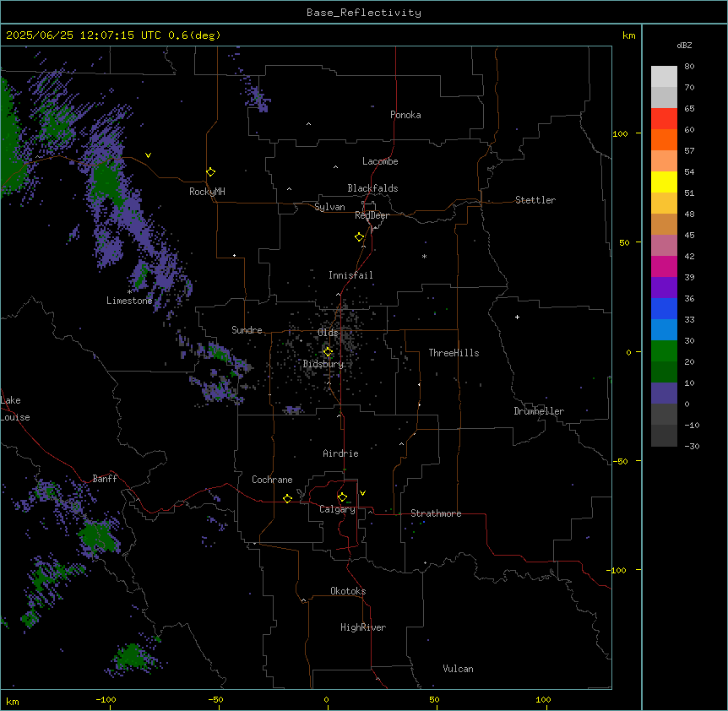
Task: Click the Cochrane town label
Action: tap(272, 480)
